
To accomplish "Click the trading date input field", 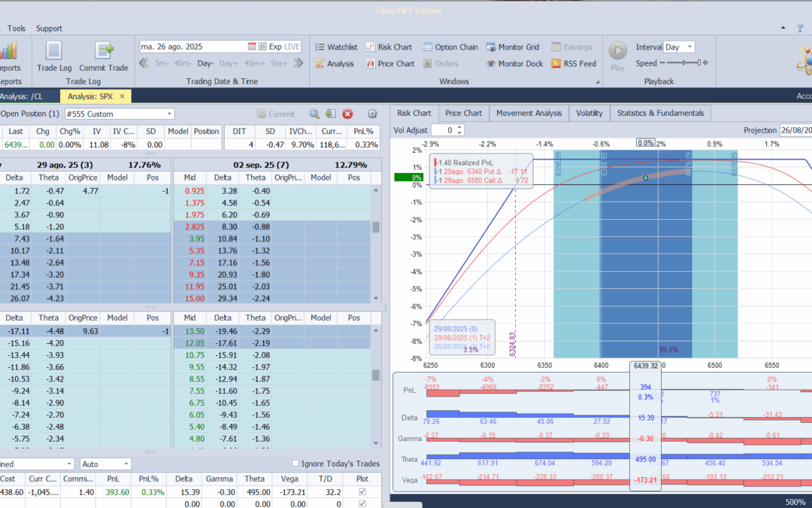I will [x=192, y=47].
